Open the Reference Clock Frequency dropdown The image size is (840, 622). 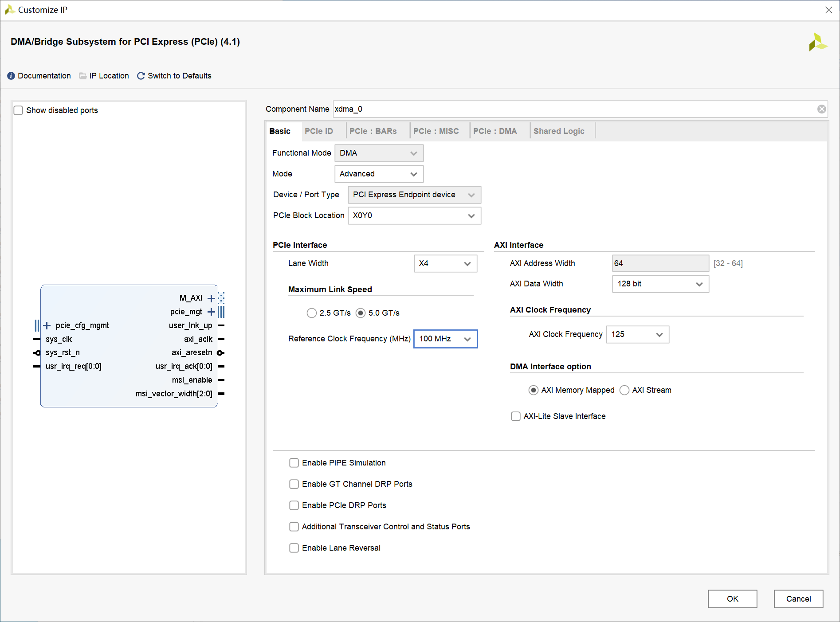[x=445, y=339]
